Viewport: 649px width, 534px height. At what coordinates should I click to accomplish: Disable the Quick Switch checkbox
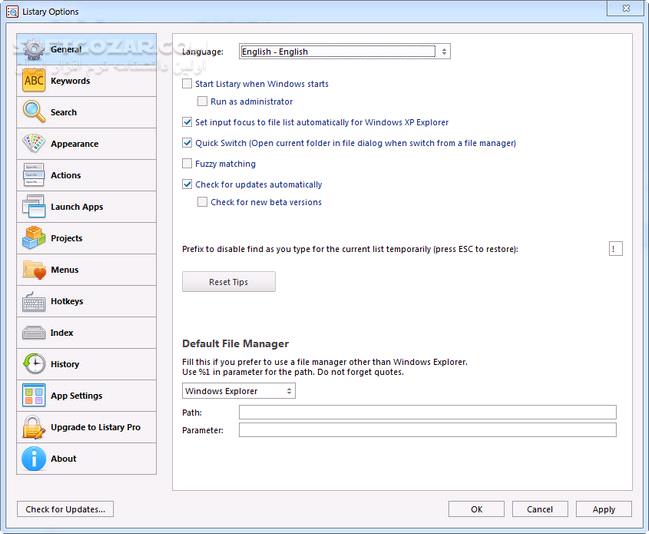click(x=187, y=143)
